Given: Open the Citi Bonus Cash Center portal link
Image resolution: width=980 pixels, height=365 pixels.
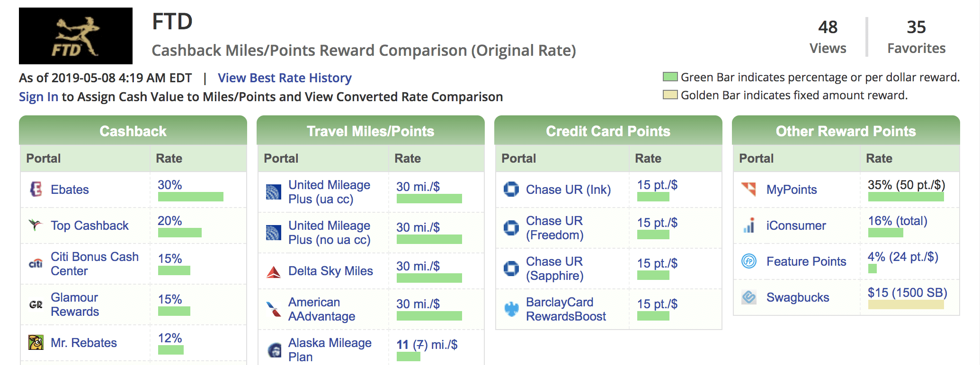Looking at the screenshot, I should 95,264.
